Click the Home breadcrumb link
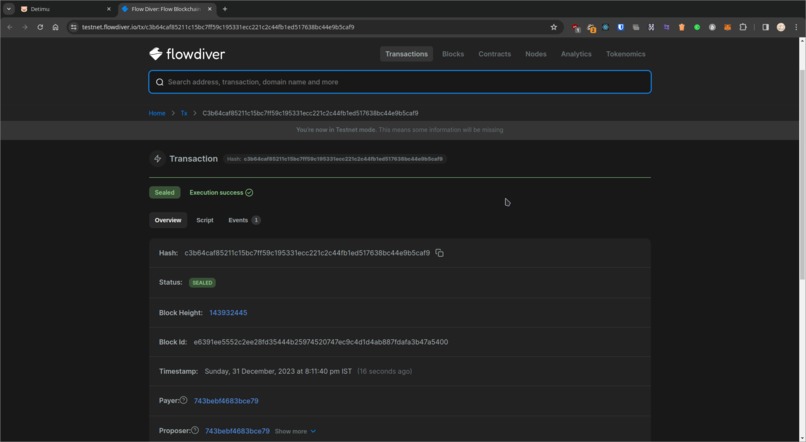The width and height of the screenshot is (806, 442). coord(157,113)
